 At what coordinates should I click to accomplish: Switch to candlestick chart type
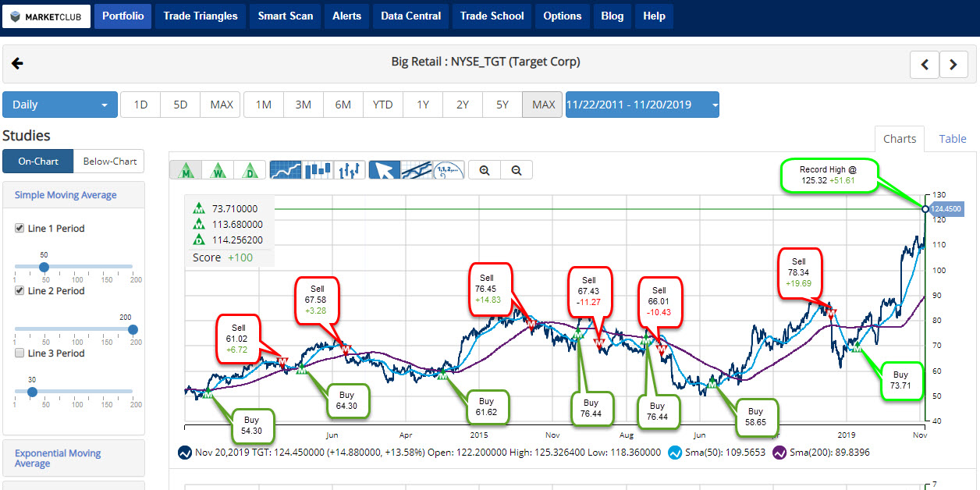click(x=318, y=170)
